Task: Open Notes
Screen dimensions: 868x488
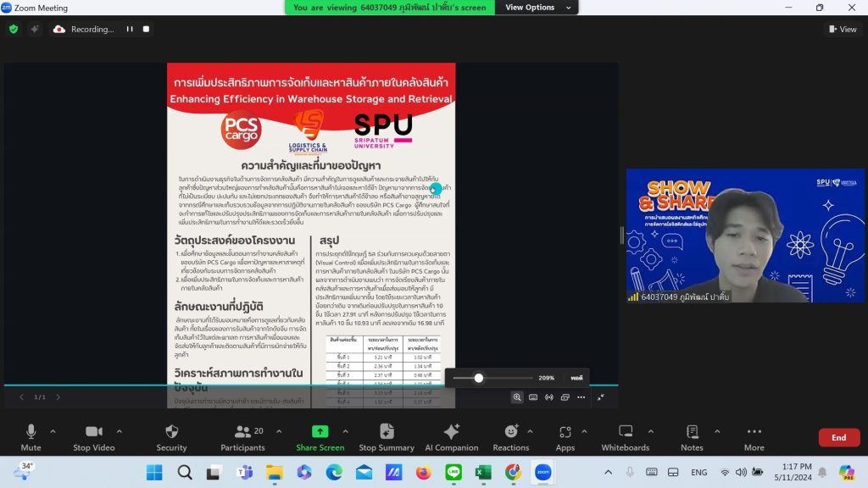Action: point(692,437)
